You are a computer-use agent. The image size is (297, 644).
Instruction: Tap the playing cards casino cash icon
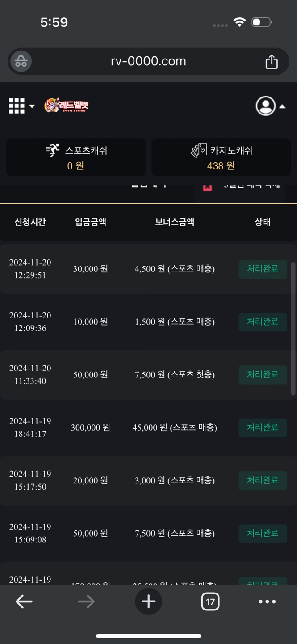coord(199,151)
